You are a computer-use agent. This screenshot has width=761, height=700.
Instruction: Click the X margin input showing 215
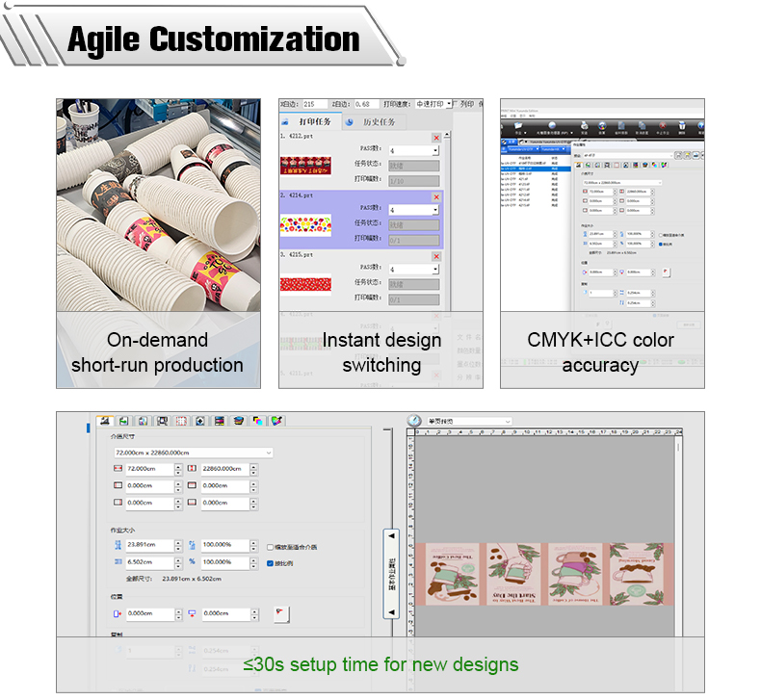click(314, 104)
